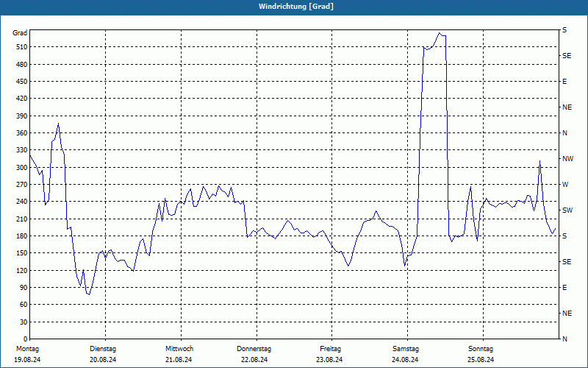
Task: Click the 90 value on the degree axis
Action: click(x=24, y=288)
